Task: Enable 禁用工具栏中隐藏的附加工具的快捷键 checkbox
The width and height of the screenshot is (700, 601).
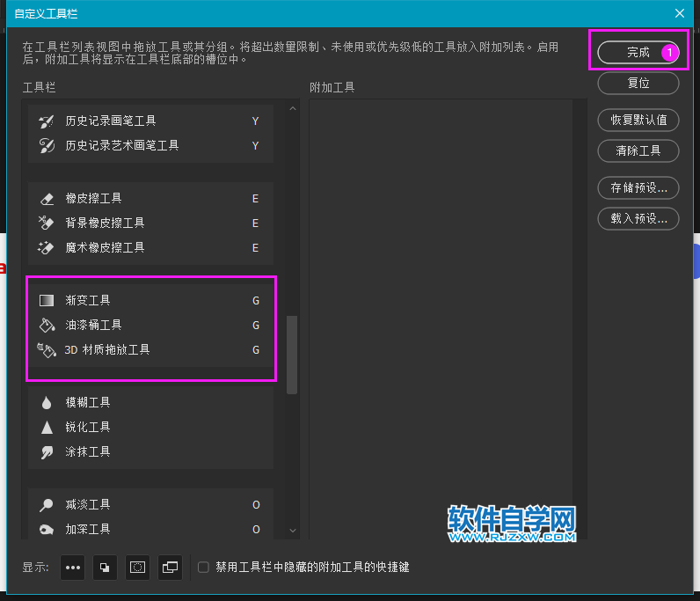Action: pos(203,568)
